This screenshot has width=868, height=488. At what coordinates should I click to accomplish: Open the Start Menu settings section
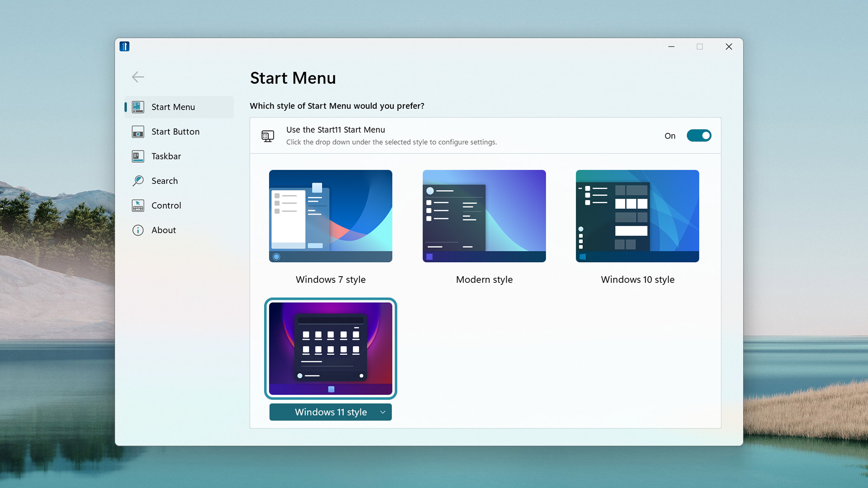pos(173,107)
